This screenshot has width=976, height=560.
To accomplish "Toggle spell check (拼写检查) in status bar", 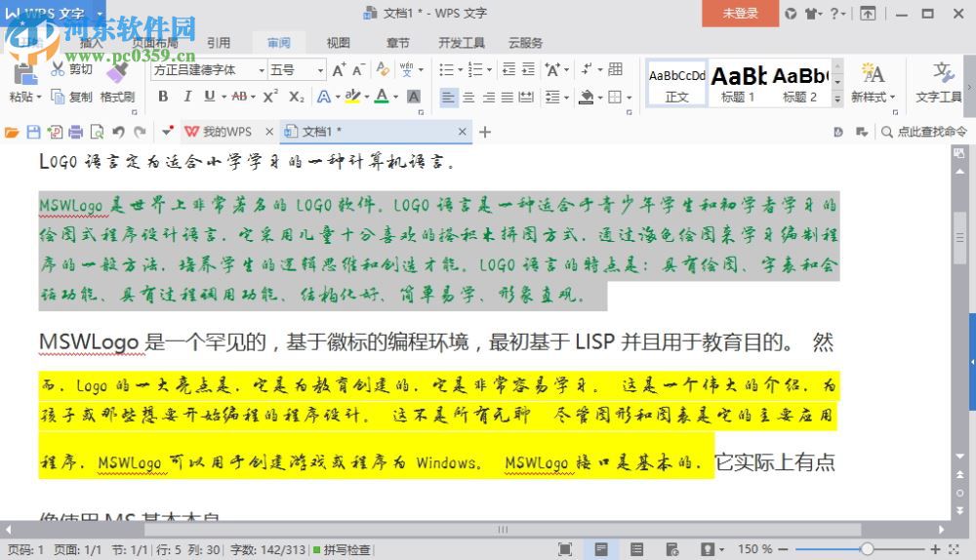I will coord(343,550).
